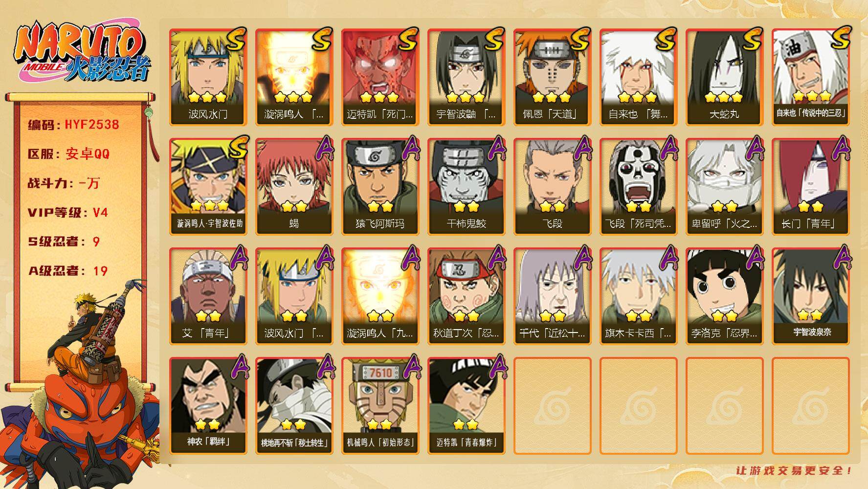Select the 飞段 ninja portrait

pyautogui.click(x=553, y=187)
